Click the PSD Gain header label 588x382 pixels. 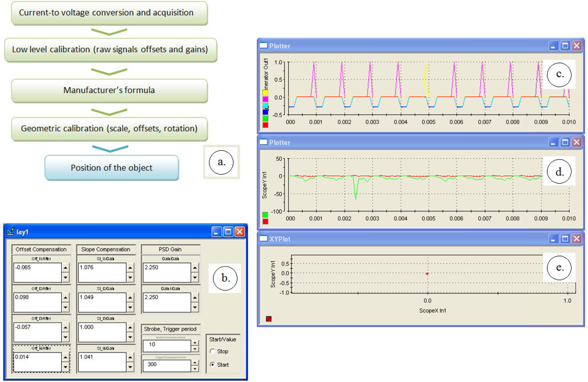pyautogui.click(x=171, y=249)
